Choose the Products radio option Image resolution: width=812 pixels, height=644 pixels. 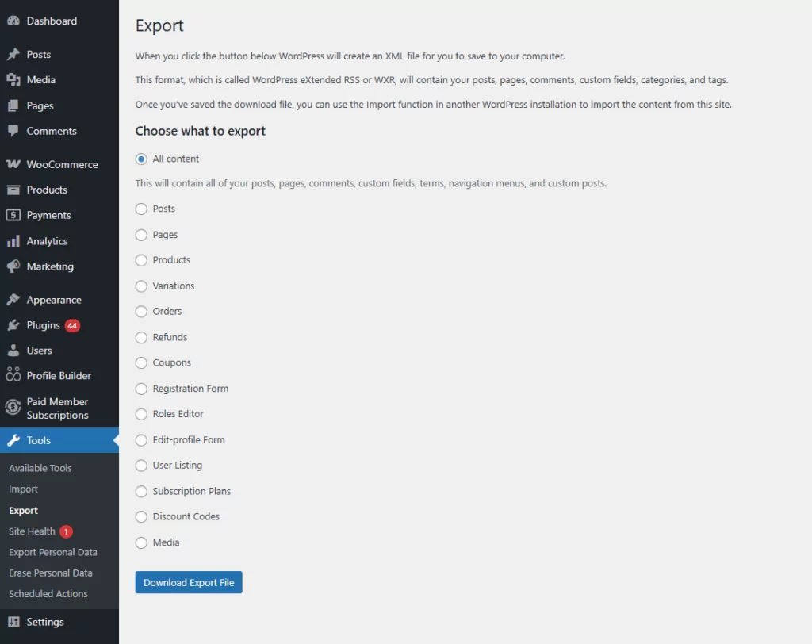click(x=141, y=260)
